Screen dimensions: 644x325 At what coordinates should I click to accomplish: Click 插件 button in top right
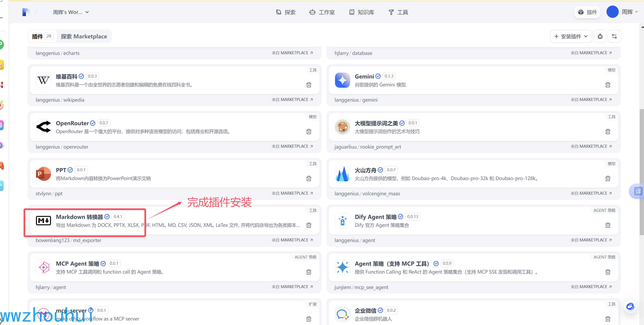coord(587,12)
